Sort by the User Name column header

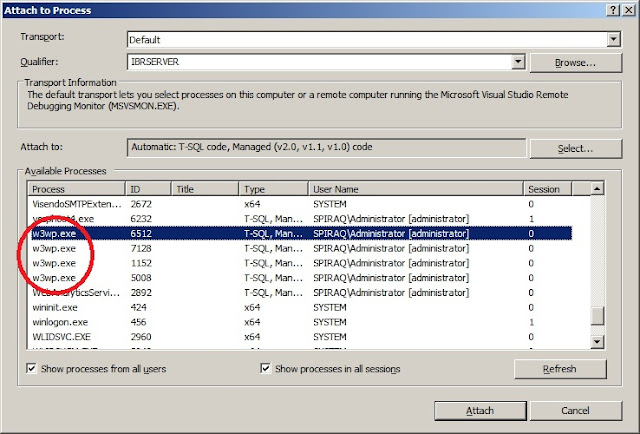(x=416, y=189)
